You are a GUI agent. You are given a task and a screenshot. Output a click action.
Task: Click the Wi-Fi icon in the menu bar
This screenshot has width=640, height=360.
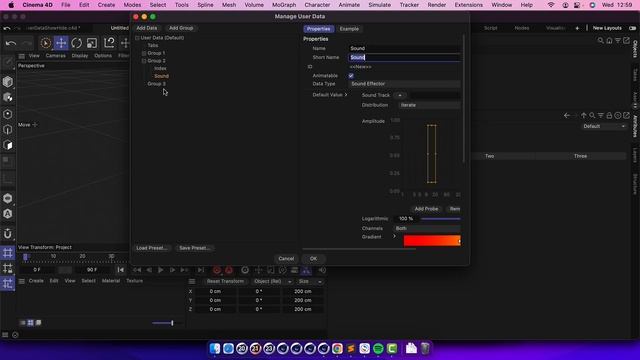click(551, 5)
